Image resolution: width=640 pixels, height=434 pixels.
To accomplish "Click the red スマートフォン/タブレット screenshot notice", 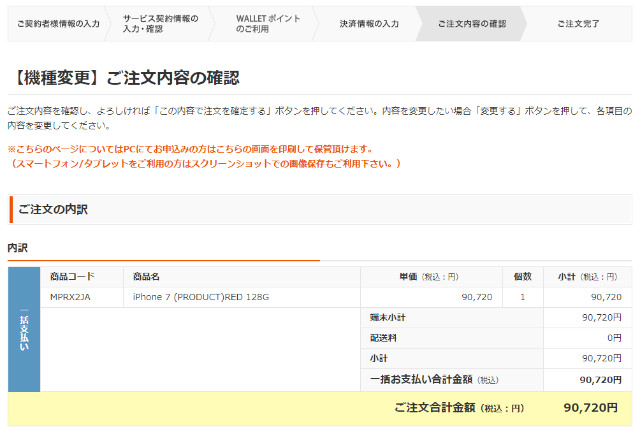I will pos(204,164).
